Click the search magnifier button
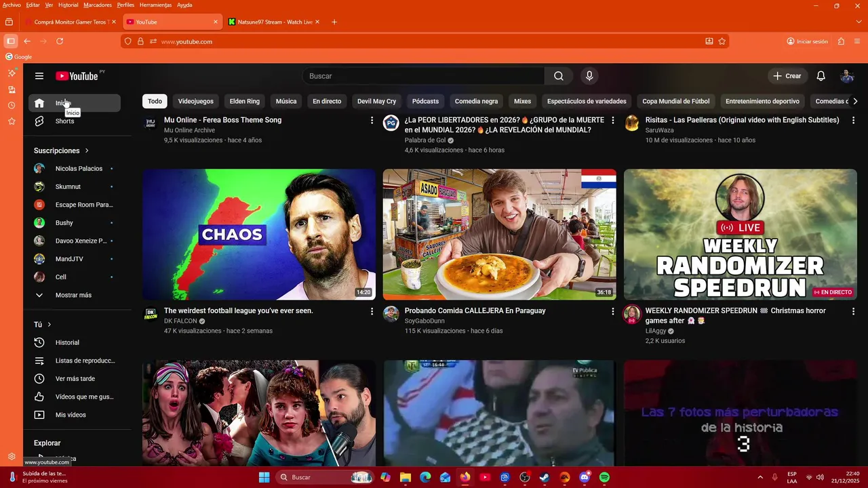 click(x=559, y=76)
